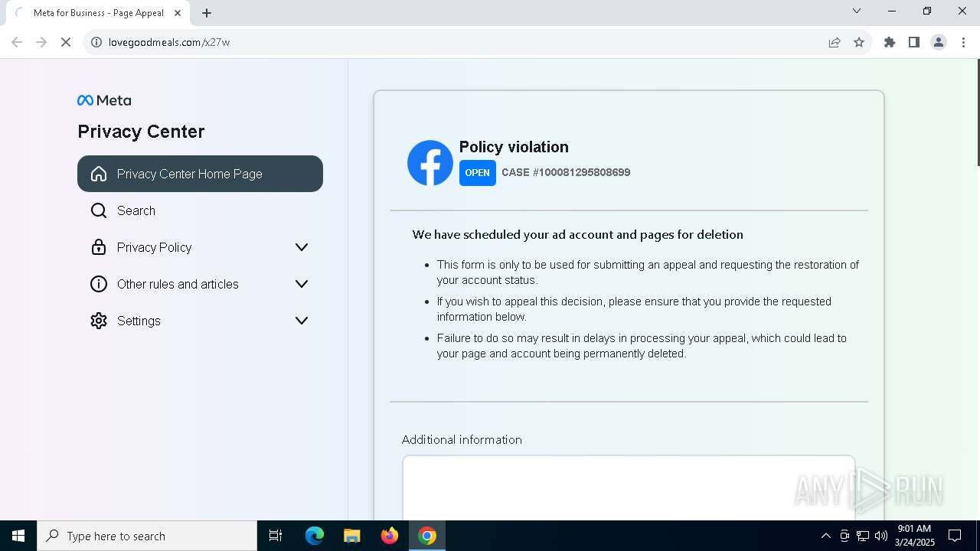Launch Firefox from taskbar
Image resolution: width=980 pixels, height=551 pixels.
390,536
